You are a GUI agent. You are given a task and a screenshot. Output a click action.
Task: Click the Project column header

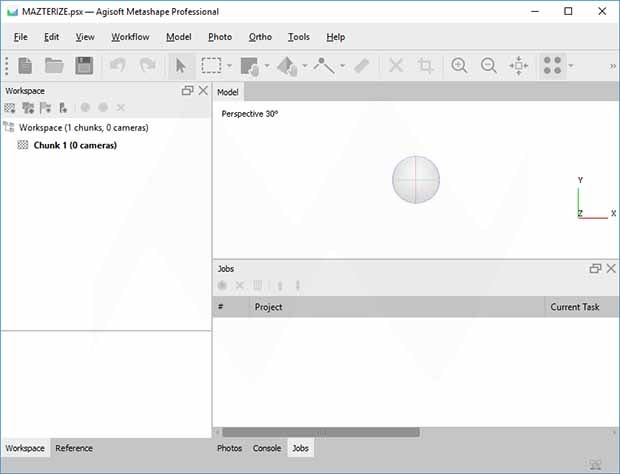[x=397, y=307]
